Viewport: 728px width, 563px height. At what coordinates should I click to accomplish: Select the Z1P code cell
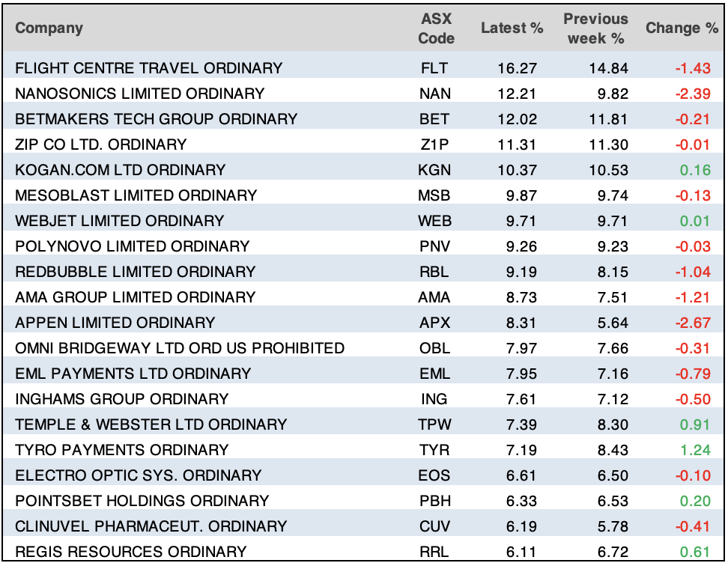(x=434, y=144)
